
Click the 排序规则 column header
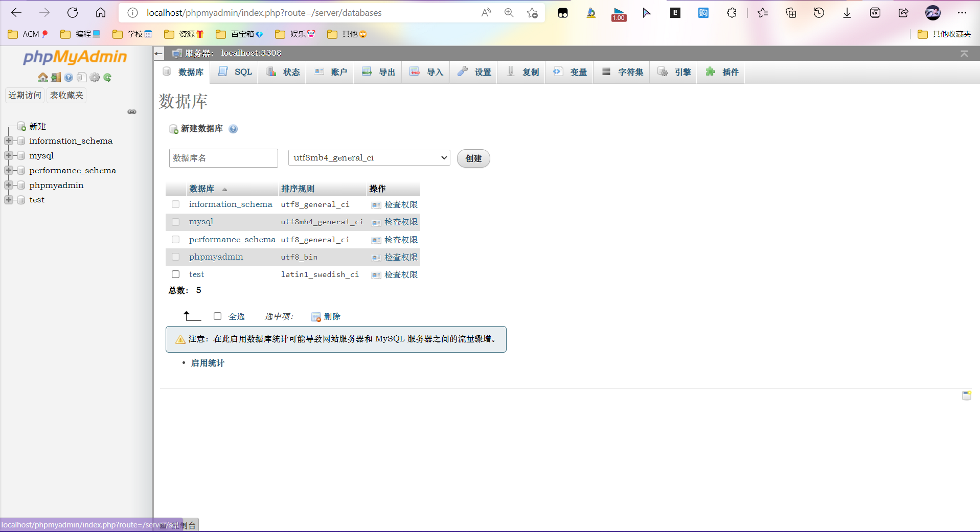pos(298,189)
